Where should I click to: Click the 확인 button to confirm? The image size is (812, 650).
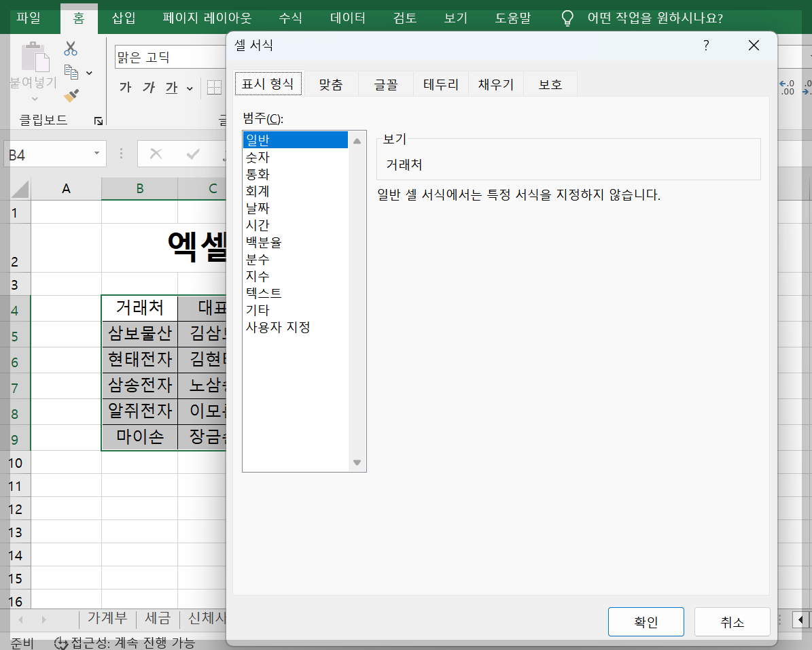coord(646,621)
